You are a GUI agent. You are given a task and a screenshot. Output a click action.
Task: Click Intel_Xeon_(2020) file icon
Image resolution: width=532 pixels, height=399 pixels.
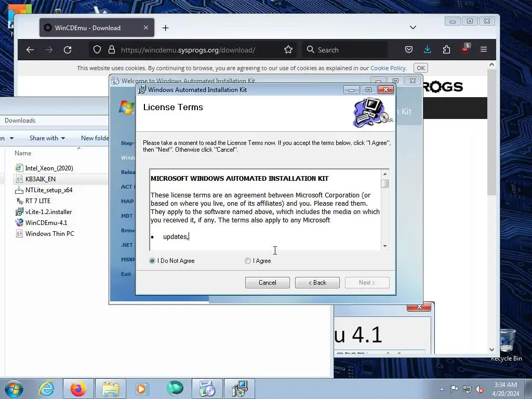point(19,168)
